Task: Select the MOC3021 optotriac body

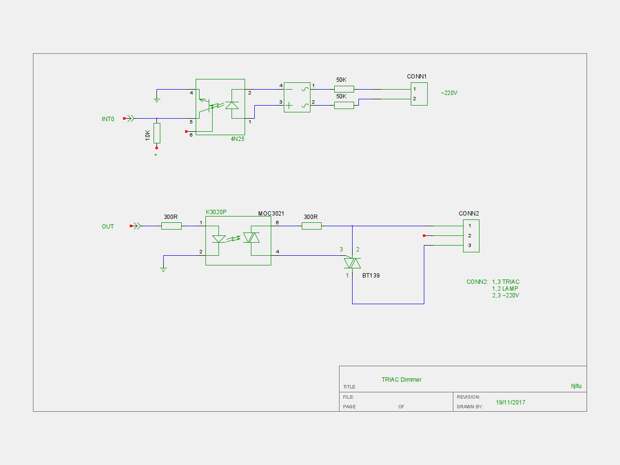Action: click(x=238, y=241)
